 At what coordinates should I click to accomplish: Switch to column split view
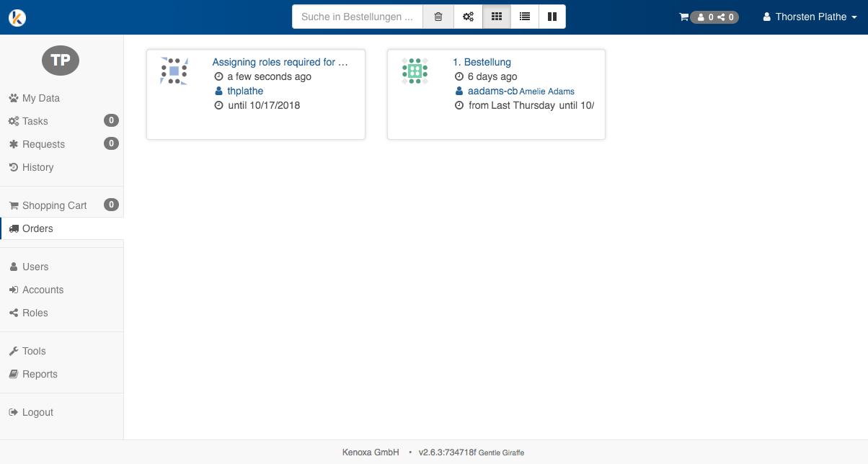tap(552, 17)
